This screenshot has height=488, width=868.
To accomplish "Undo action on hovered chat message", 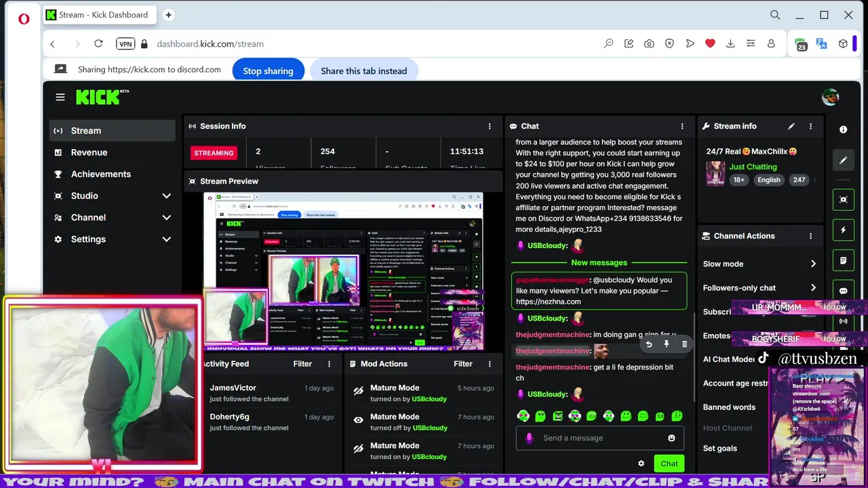I will pyautogui.click(x=649, y=344).
